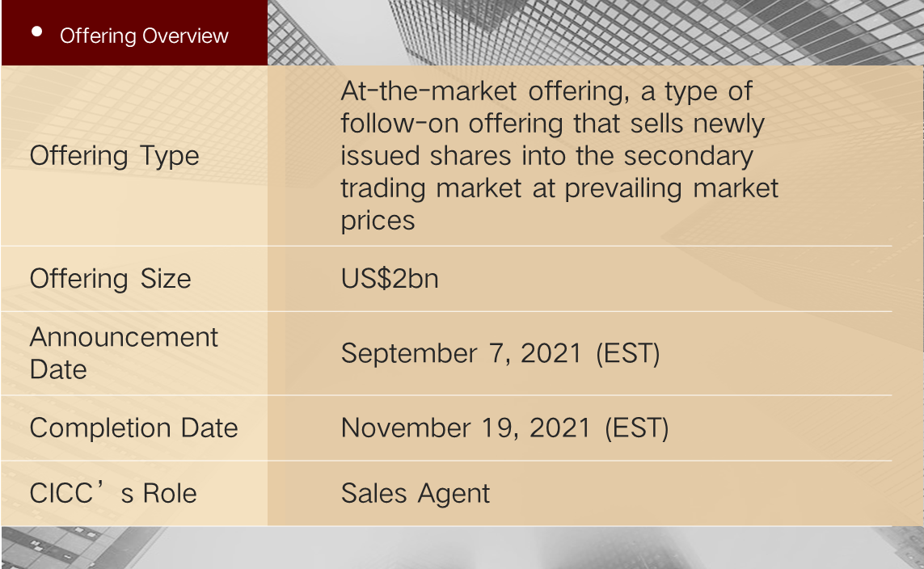This screenshot has height=569, width=924.
Task: Select the Offering Type row label
Action: (114, 155)
